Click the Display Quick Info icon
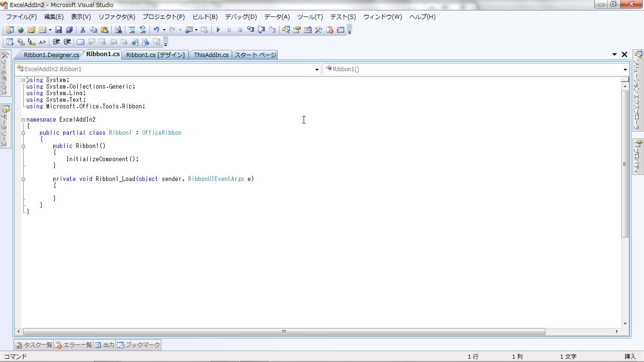The height and width of the screenshot is (362, 644). [x=32, y=42]
